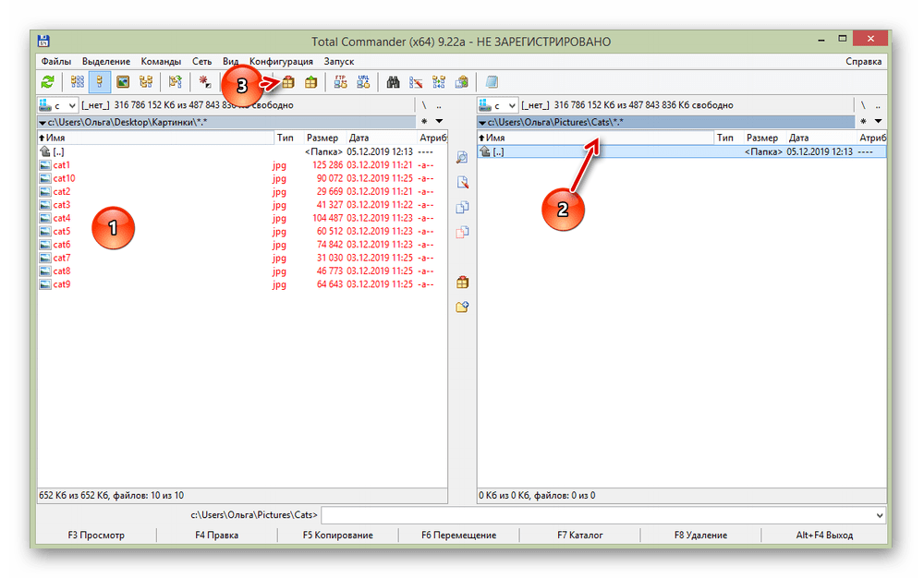The image size is (924, 578).
Task: Click the F8 Удаление button
Action: (x=700, y=535)
